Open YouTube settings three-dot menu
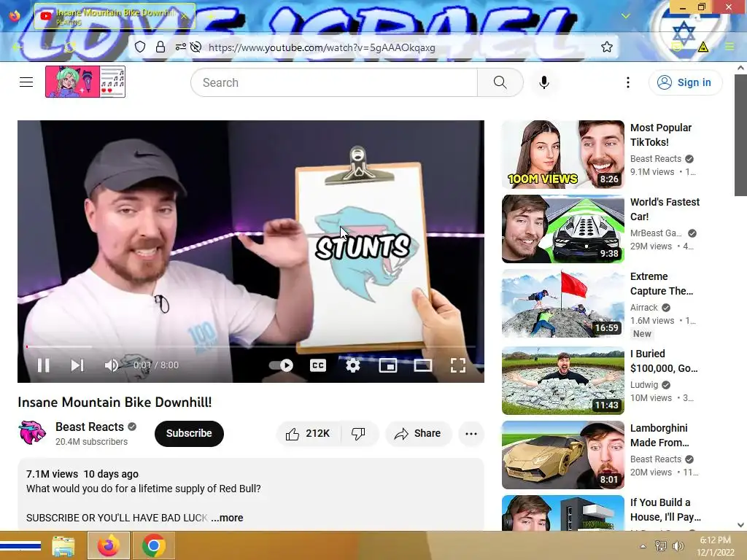This screenshot has width=747, height=560. click(x=628, y=82)
